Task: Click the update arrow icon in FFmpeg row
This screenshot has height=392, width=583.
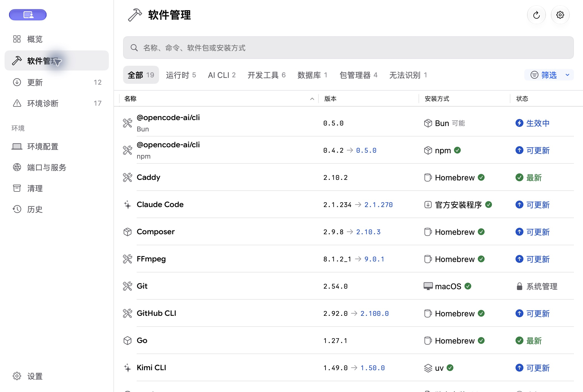Action: pyautogui.click(x=519, y=259)
